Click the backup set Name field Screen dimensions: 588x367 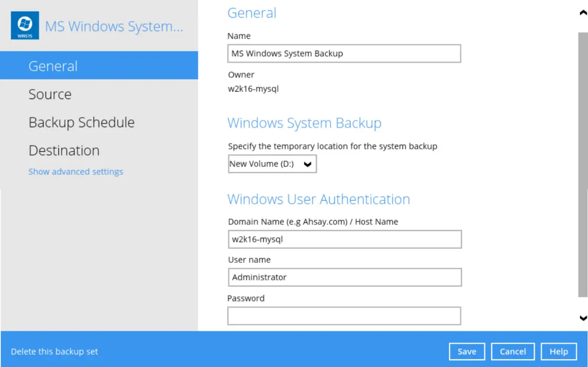344,53
